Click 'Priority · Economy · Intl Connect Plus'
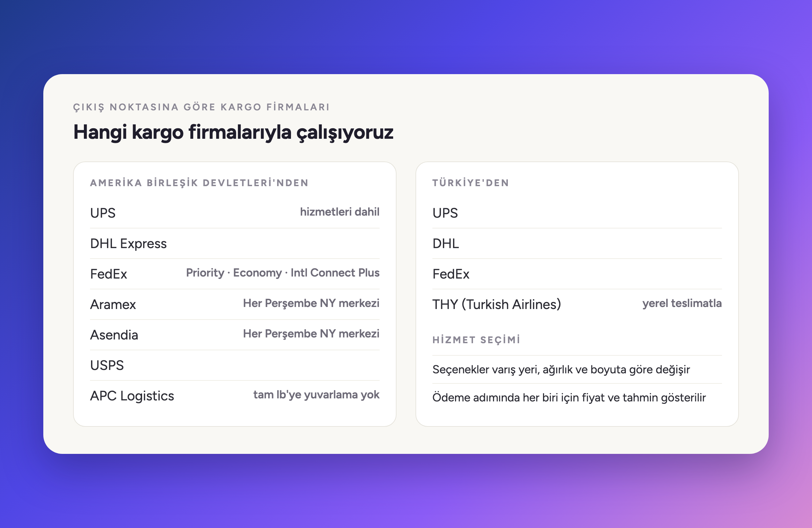The width and height of the screenshot is (812, 528). (x=283, y=273)
